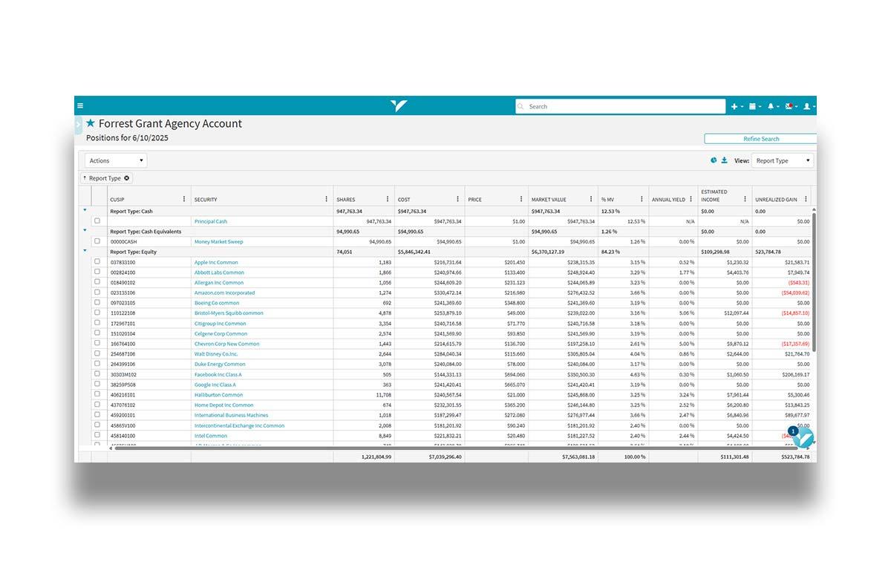The height and width of the screenshot is (588, 891).
Task: Click the pie chart icon beside View
Action: pyautogui.click(x=714, y=160)
